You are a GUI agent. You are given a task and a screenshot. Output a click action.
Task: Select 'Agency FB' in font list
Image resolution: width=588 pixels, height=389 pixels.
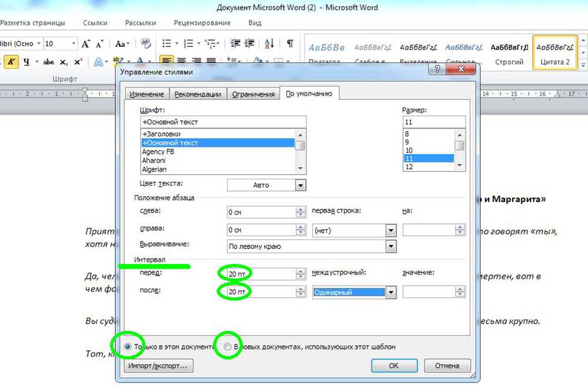click(x=158, y=152)
